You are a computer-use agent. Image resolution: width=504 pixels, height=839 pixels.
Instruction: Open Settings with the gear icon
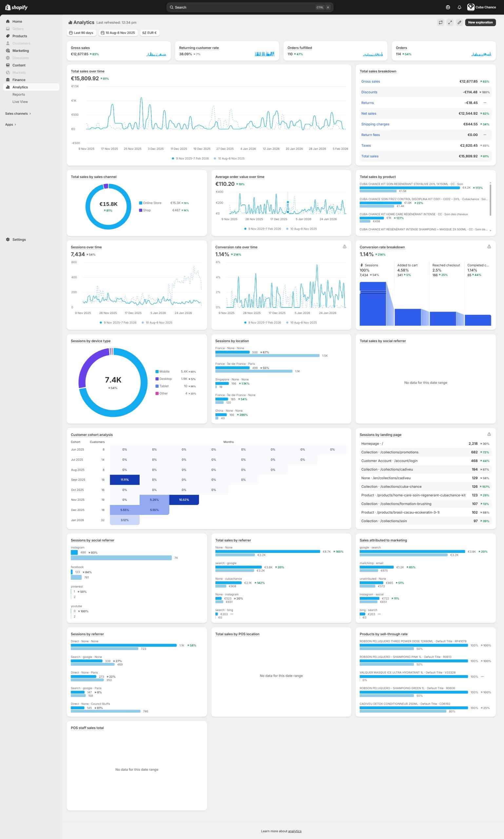click(8, 240)
